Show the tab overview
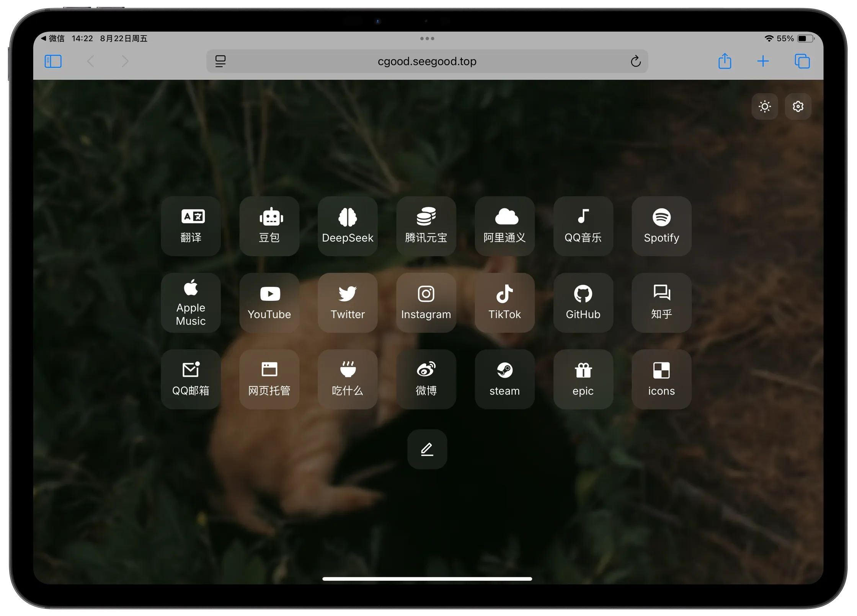Screen dimensions: 857x616 [x=802, y=61]
